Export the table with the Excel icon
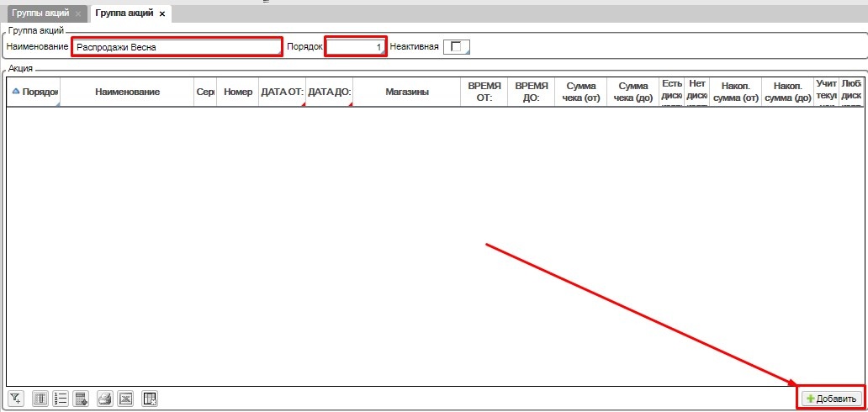Screen dimensions: 868x412 [125, 399]
